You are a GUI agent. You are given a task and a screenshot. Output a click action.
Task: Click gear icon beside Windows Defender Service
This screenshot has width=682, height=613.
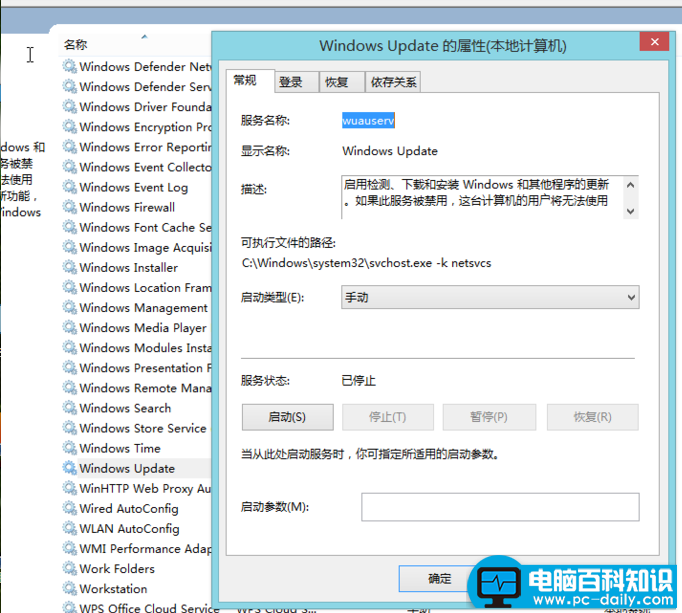pos(69,87)
